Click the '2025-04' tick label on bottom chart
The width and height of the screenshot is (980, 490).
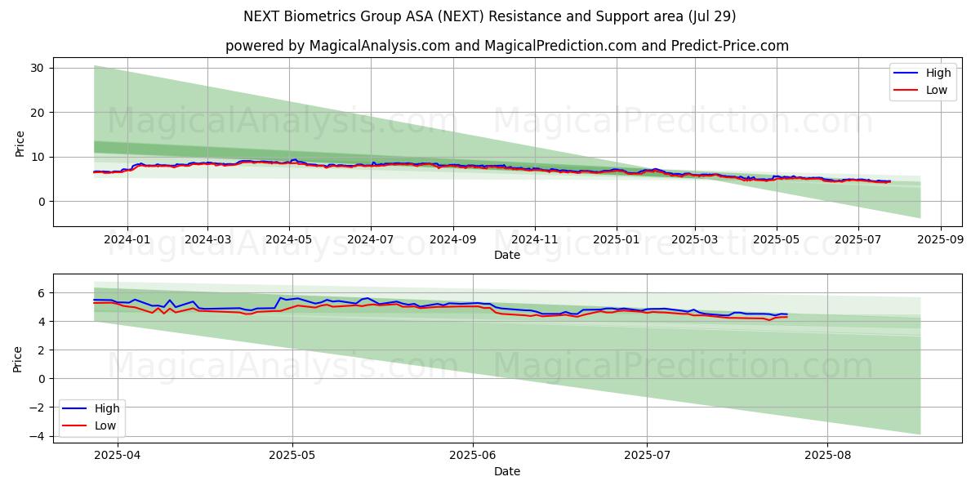[116, 456]
